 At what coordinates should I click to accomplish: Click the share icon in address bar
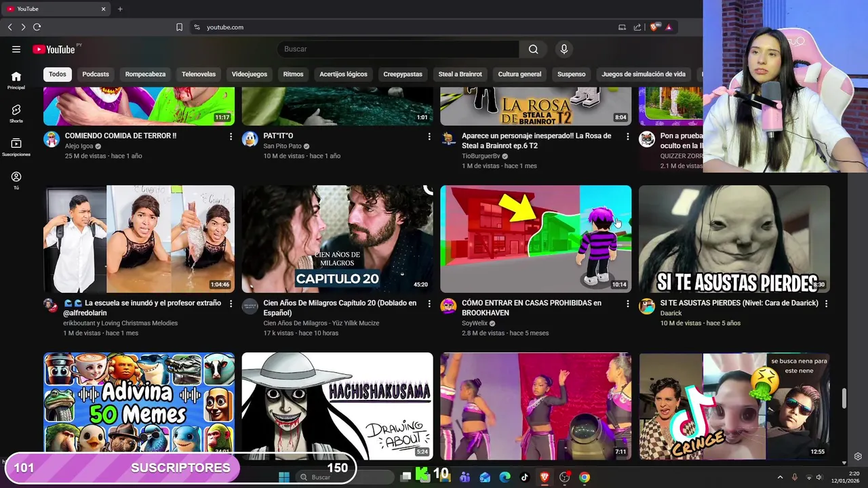637,27
